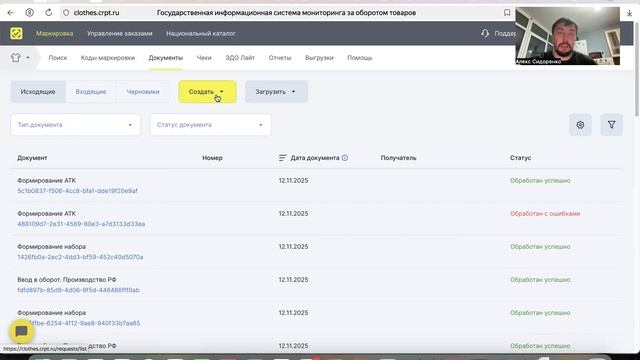Click the Получатель column header

click(398, 158)
